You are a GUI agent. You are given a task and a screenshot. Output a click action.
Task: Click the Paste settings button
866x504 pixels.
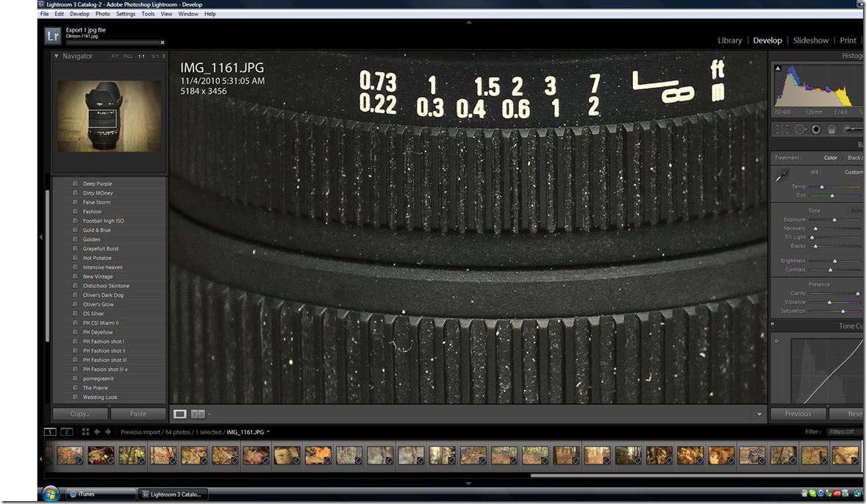[138, 414]
